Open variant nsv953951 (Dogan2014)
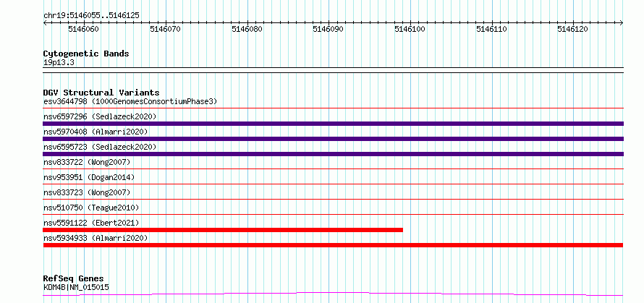This screenshot has height=303, width=644. (89, 177)
